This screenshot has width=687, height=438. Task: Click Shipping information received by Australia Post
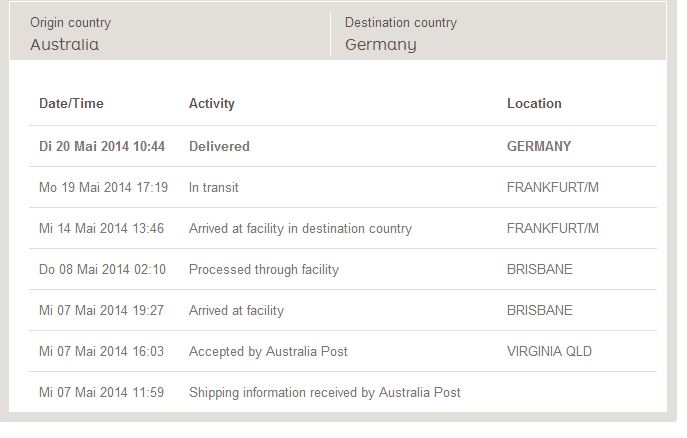click(325, 392)
